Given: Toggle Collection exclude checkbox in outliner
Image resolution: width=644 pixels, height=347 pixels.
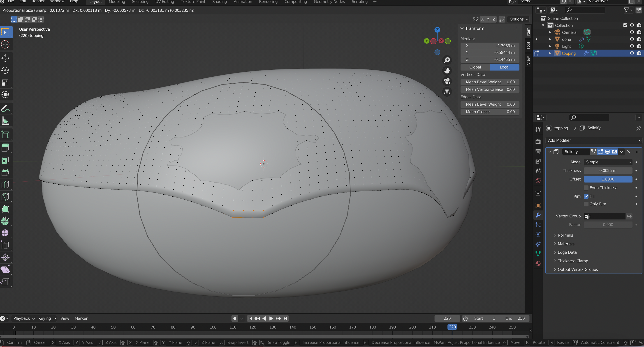Looking at the screenshot, I should point(625,25).
